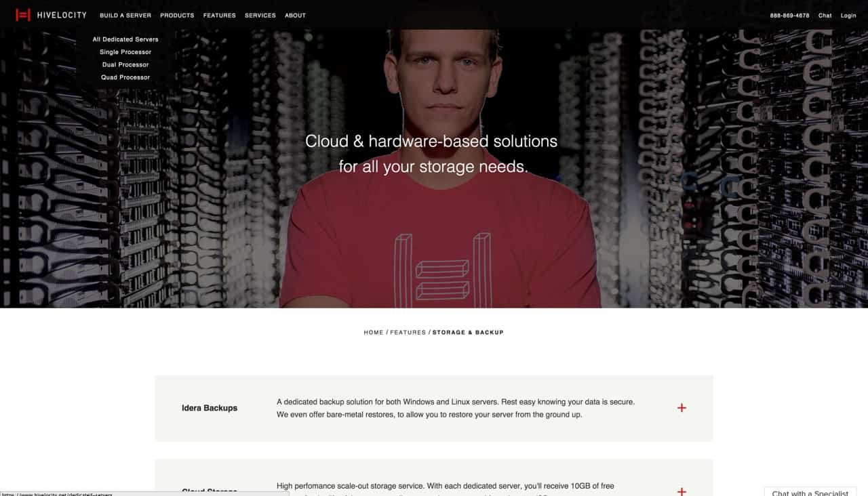Click the Idera Backups heading
The width and height of the screenshot is (868, 496).
coord(210,408)
